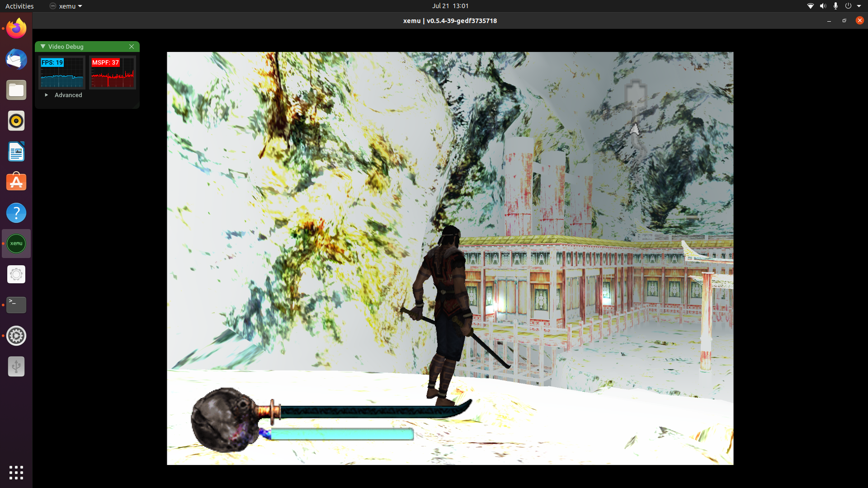Launch Ubuntu Software store
The image size is (868, 488).
(16, 182)
